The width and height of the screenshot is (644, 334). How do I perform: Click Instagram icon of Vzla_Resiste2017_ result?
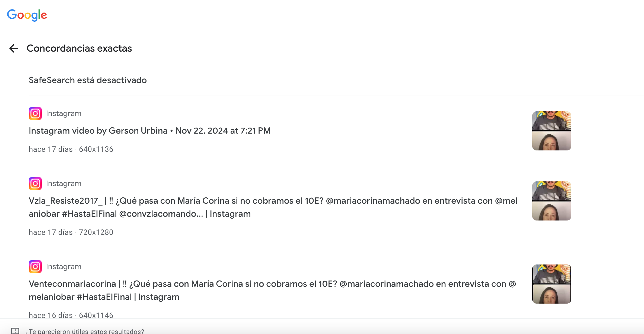click(x=35, y=184)
